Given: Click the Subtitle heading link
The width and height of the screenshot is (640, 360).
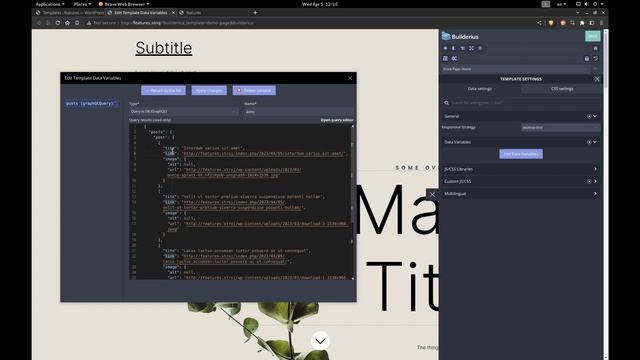Looking at the screenshot, I should [164, 48].
